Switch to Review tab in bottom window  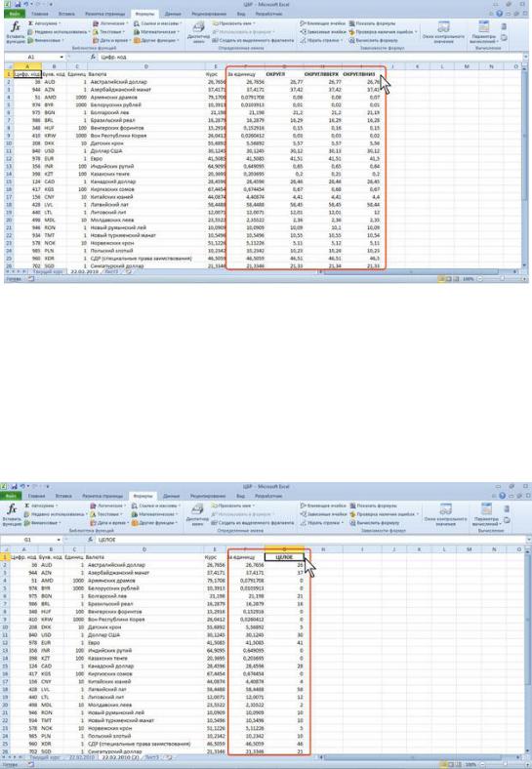(208, 496)
